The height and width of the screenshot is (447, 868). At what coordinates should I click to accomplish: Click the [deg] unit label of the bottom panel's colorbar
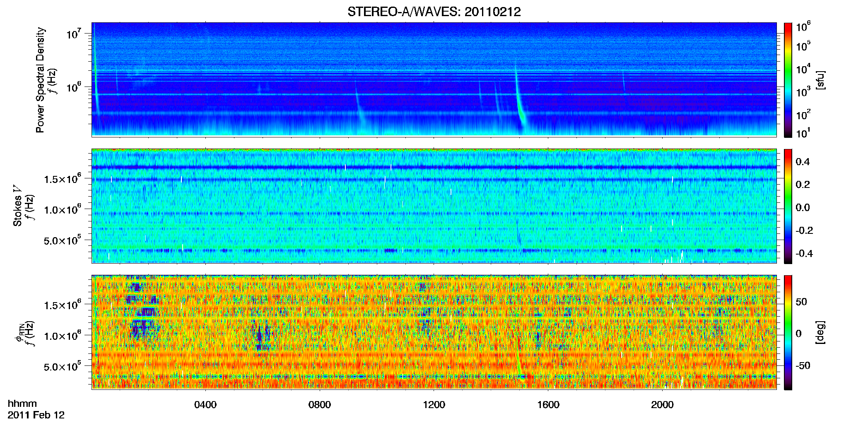820,332
